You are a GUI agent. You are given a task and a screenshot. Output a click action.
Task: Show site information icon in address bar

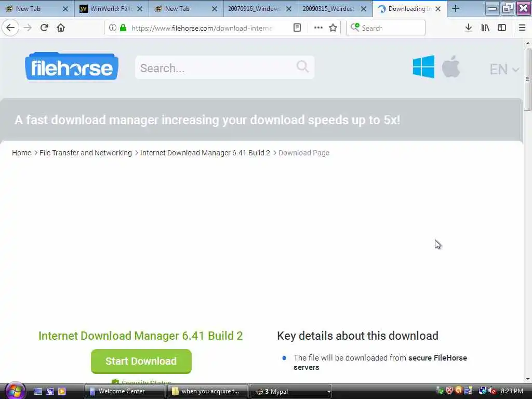click(112, 28)
